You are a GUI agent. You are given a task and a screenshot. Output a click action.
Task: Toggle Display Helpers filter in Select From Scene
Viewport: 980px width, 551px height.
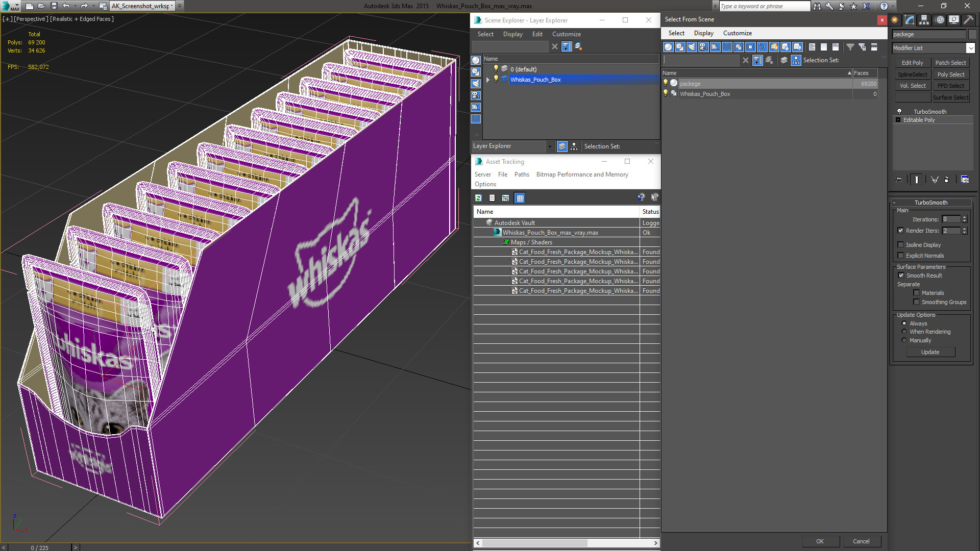(715, 47)
